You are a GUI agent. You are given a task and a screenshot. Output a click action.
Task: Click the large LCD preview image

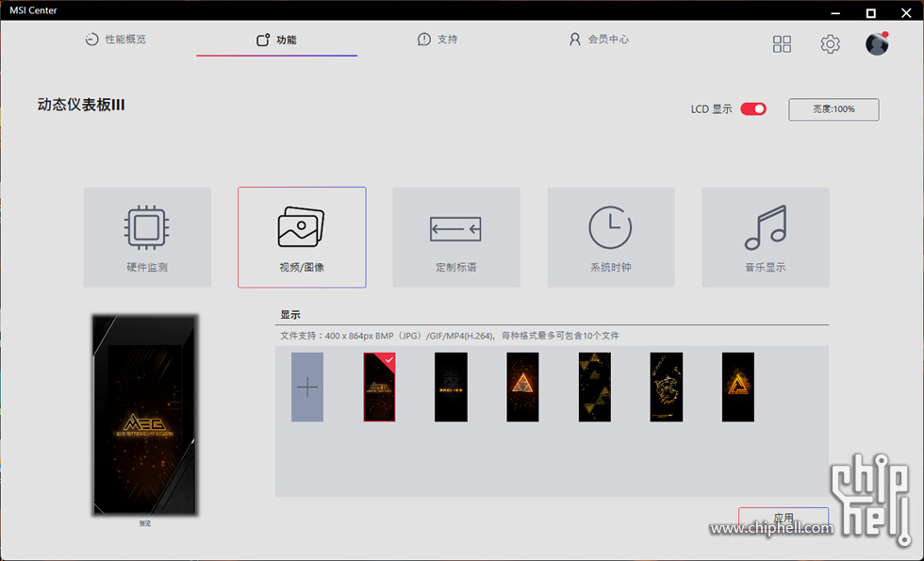144,415
